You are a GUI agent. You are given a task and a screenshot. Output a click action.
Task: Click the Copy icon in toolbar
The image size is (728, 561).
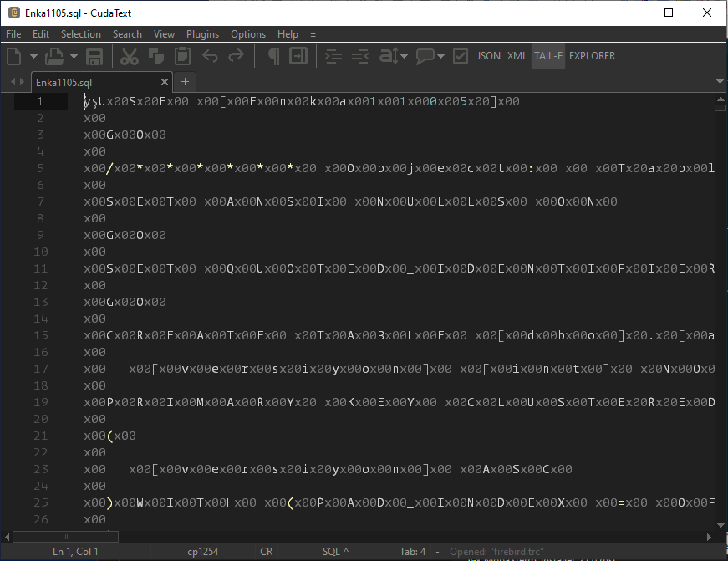click(155, 56)
